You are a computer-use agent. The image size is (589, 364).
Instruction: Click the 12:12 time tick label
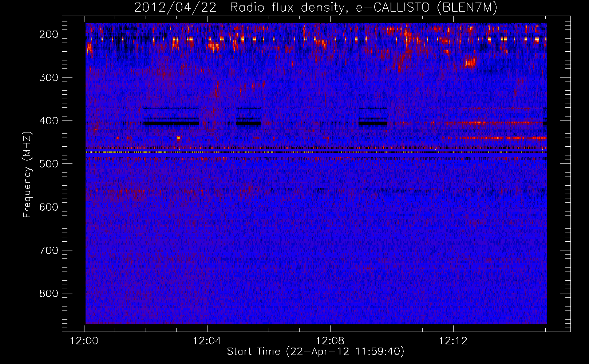pyautogui.click(x=453, y=341)
